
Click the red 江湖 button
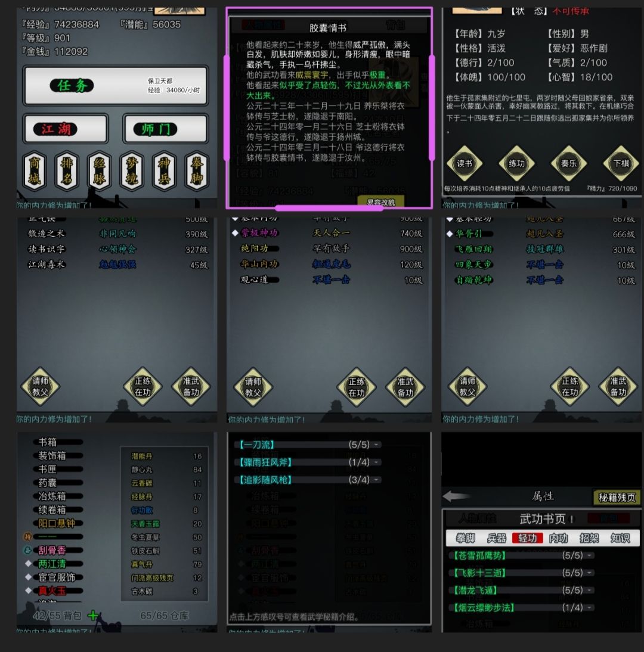click(x=66, y=129)
